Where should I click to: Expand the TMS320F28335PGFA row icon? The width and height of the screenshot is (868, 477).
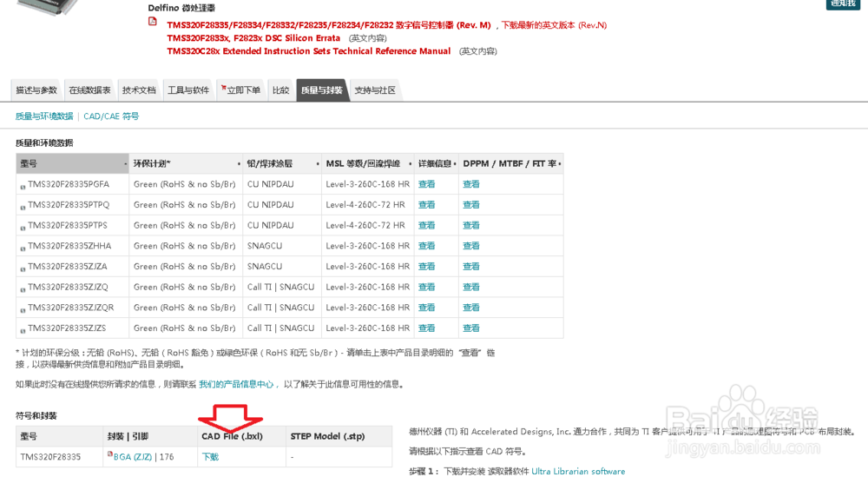coord(23,187)
